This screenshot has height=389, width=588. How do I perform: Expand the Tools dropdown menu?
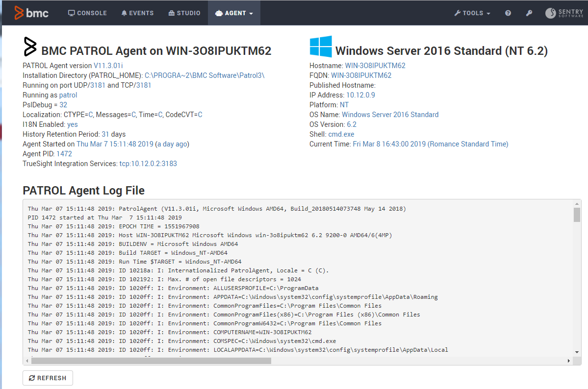coord(472,13)
